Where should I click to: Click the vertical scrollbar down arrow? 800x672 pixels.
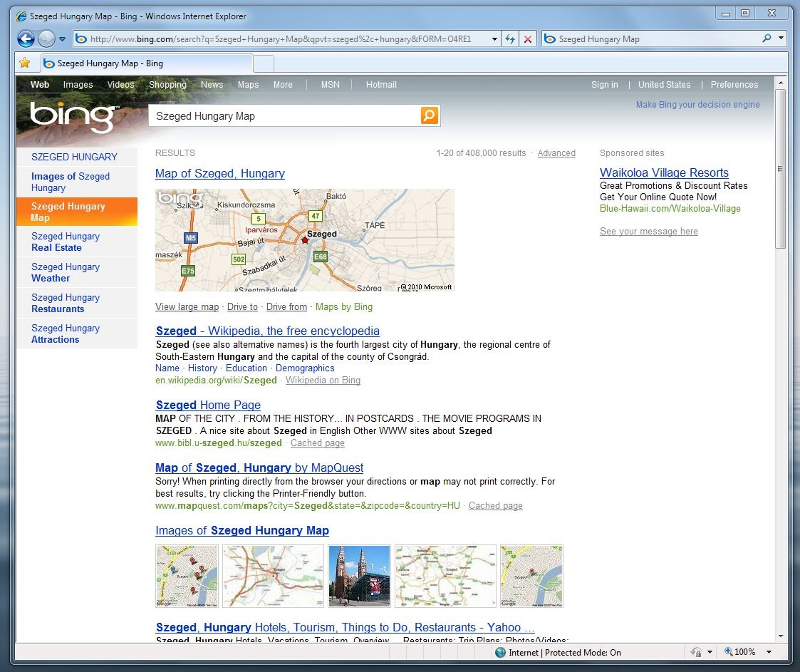(x=780, y=636)
